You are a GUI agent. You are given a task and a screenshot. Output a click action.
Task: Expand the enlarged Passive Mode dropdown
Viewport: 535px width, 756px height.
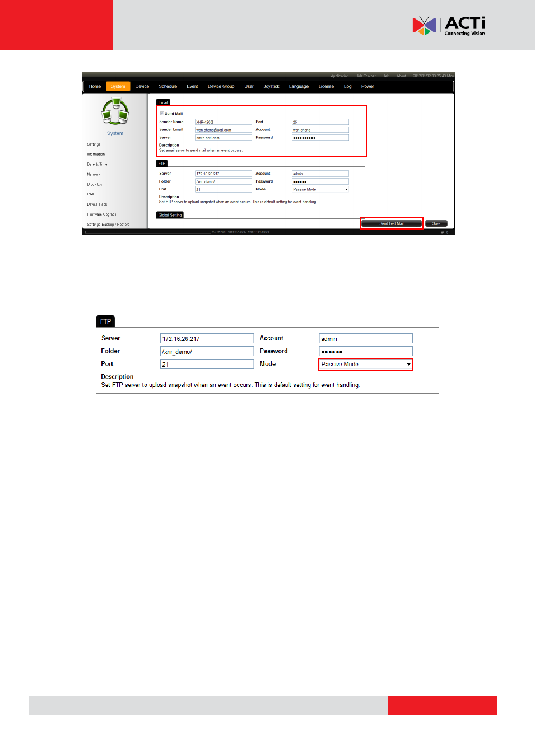coord(365,364)
